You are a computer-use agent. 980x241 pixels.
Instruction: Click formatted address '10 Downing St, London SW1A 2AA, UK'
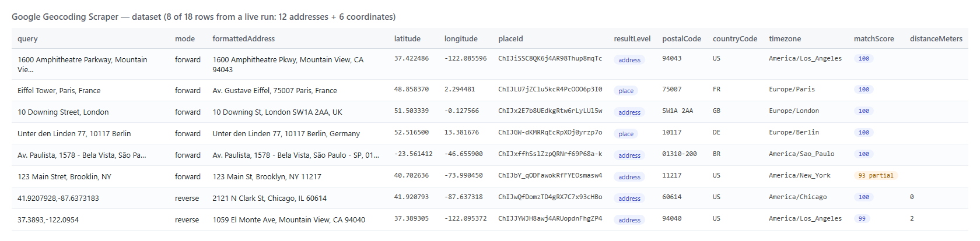point(277,112)
